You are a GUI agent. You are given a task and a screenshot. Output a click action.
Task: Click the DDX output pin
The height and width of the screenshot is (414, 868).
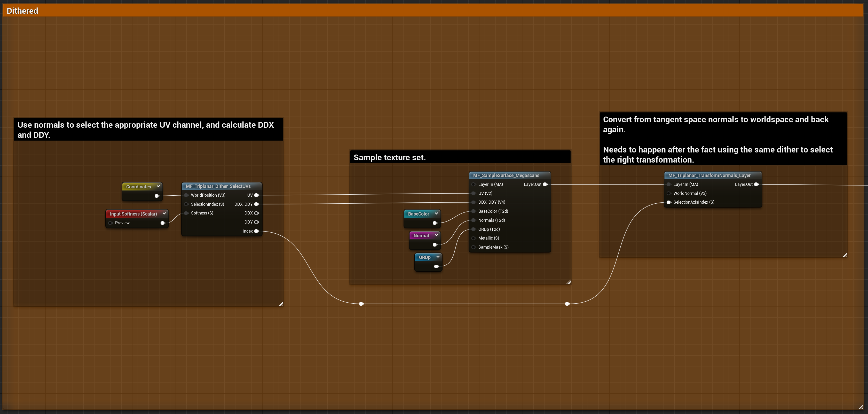[256, 213]
